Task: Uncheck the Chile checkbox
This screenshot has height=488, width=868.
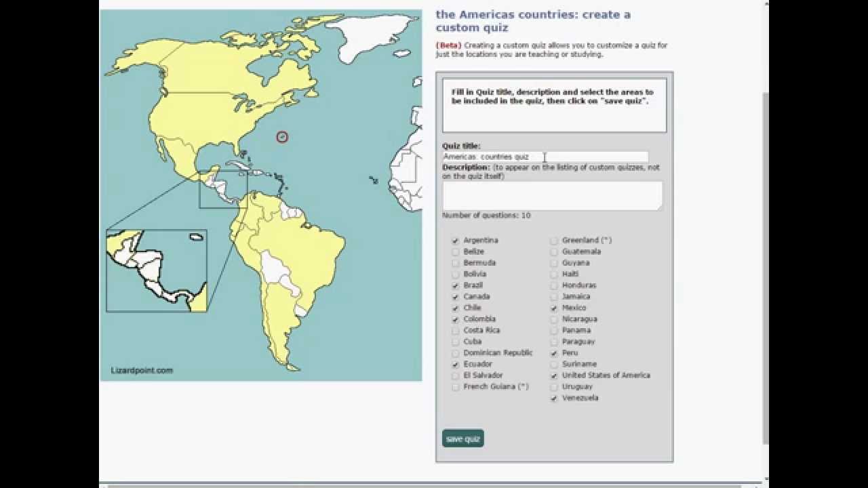Action: 456,308
